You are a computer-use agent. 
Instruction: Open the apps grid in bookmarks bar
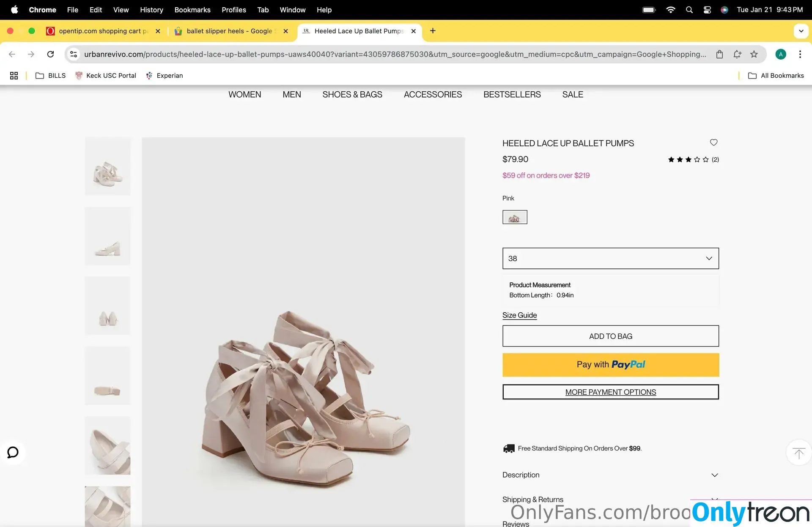(x=14, y=76)
